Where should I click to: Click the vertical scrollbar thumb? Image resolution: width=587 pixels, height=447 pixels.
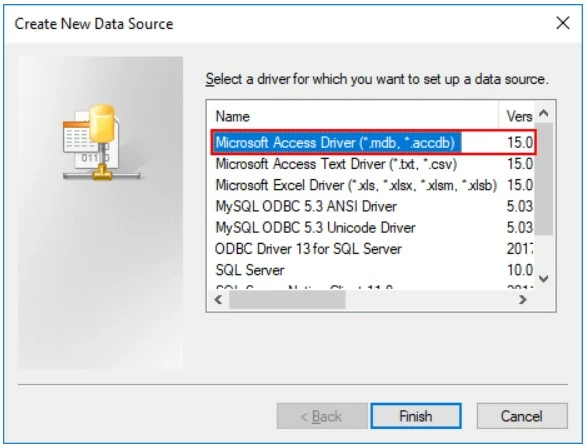(x=544, y=179)
